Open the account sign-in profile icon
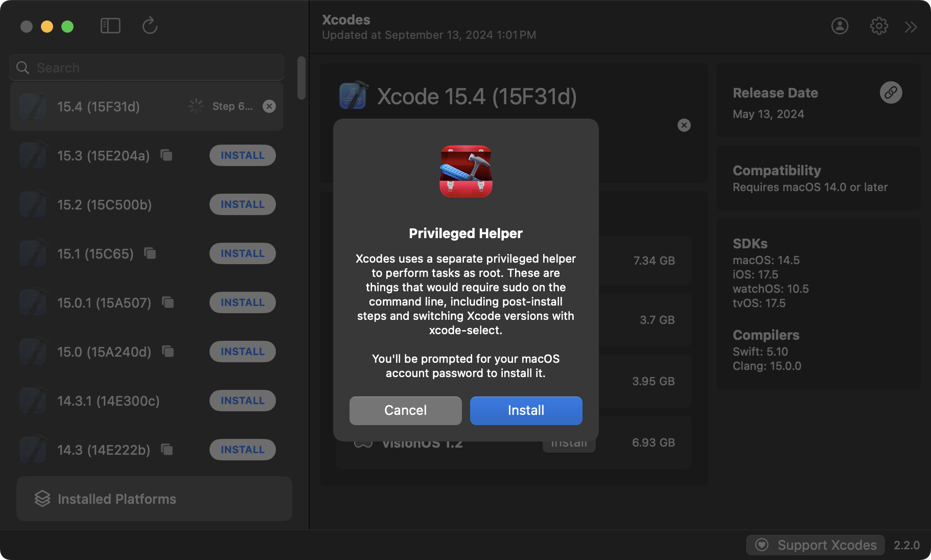 click(x=840, y=26)
